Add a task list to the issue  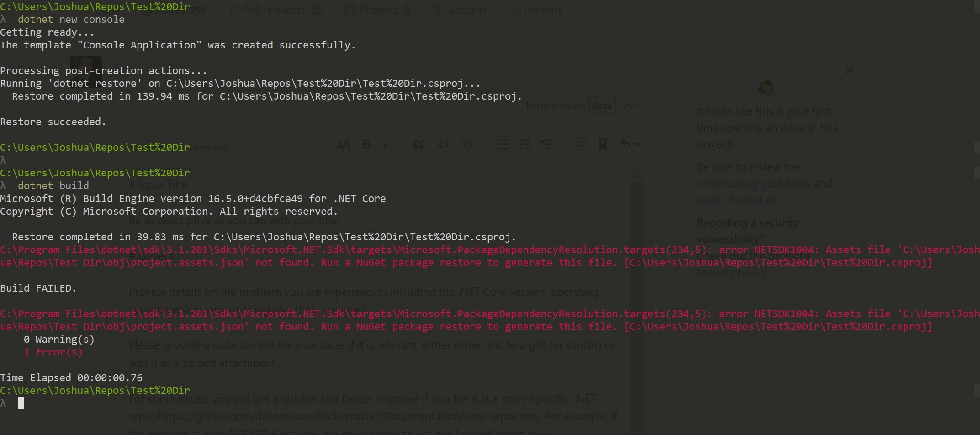pos(547,144)
